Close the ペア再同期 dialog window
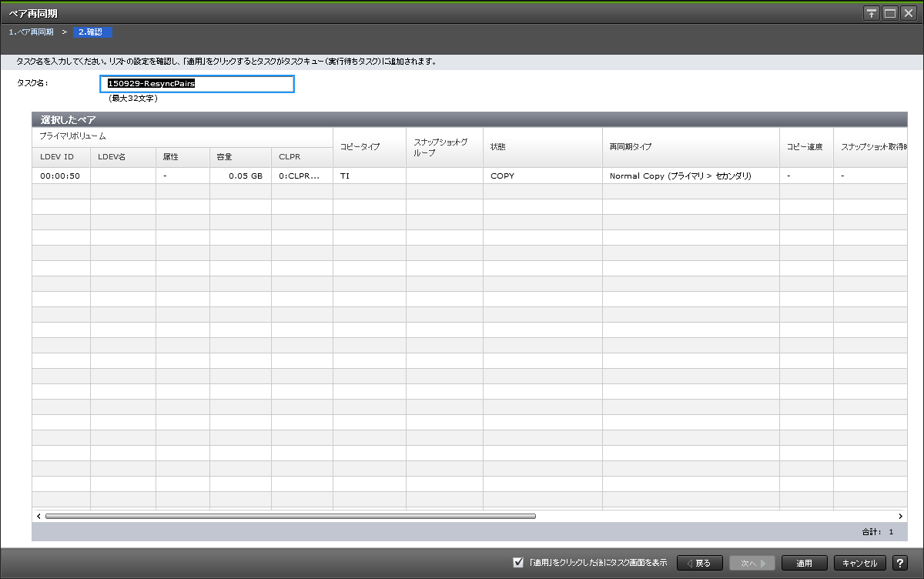924x579 pixels. coord(909,13)
